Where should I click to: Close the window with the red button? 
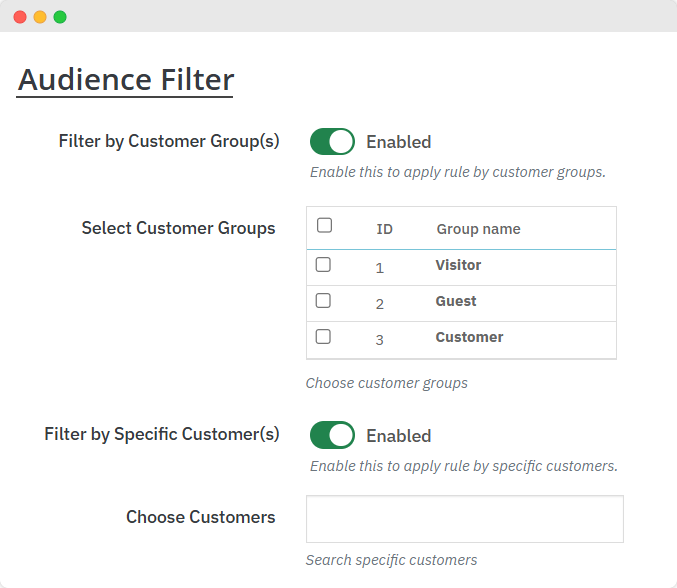tap(20, 17)
